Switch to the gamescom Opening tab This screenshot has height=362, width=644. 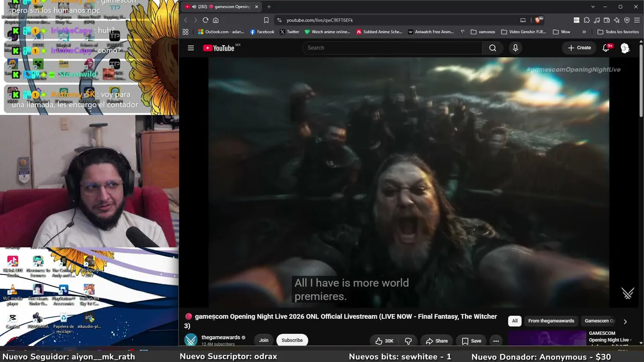[222, 7]
